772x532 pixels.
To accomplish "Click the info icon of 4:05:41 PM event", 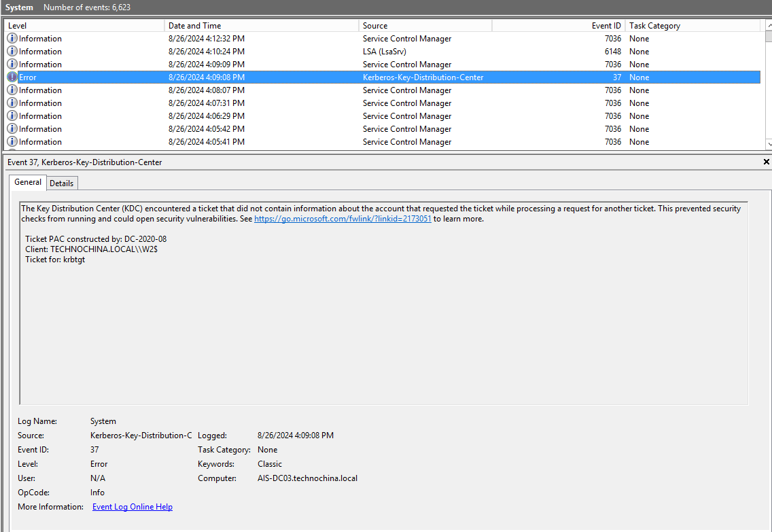I will click(12, 142).
